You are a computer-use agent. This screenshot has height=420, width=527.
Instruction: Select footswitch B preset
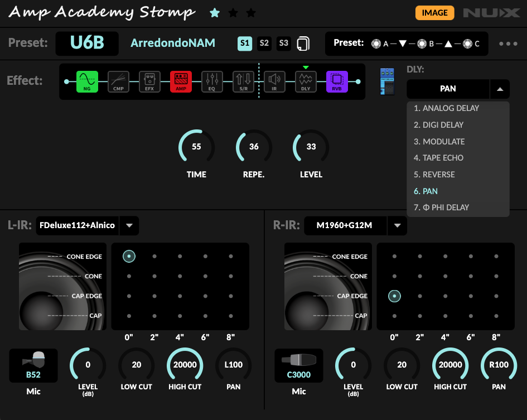click(x=422, y=44)
